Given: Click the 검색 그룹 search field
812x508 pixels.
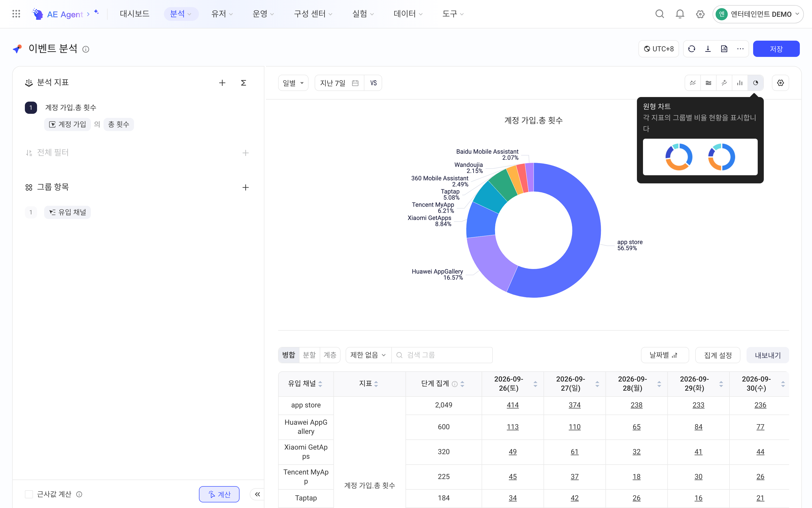Looking at the screenshot, I should coord(442,355).
